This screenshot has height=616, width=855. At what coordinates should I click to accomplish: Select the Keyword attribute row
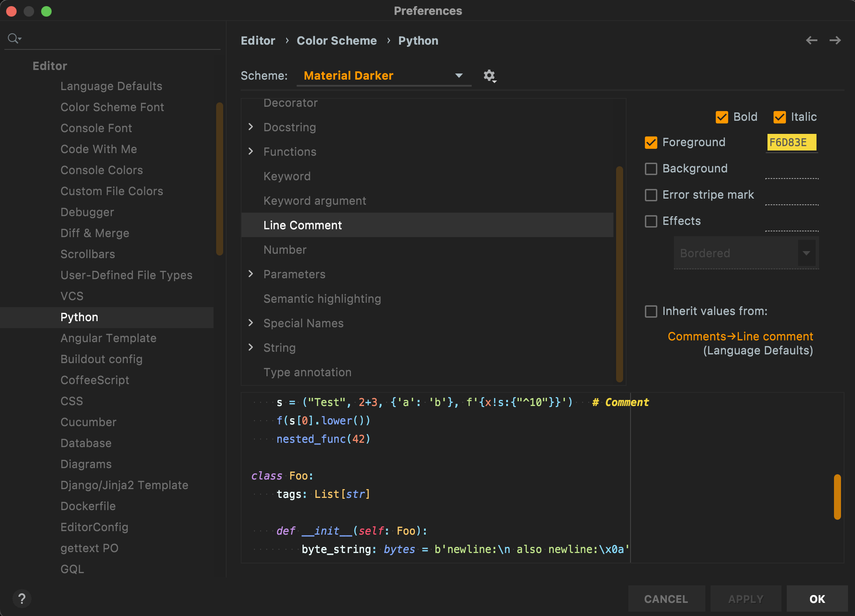click(427, 176)
